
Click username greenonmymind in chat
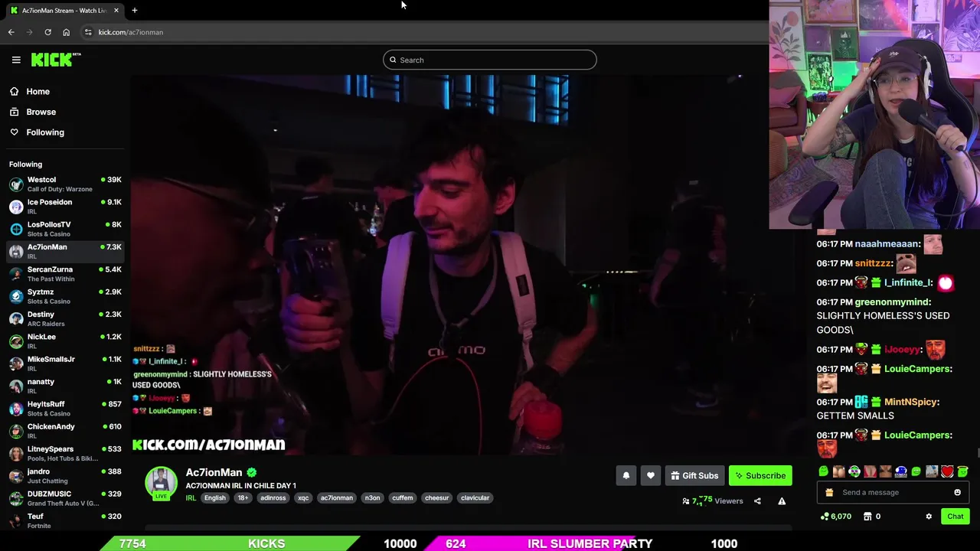pos(892,302)
